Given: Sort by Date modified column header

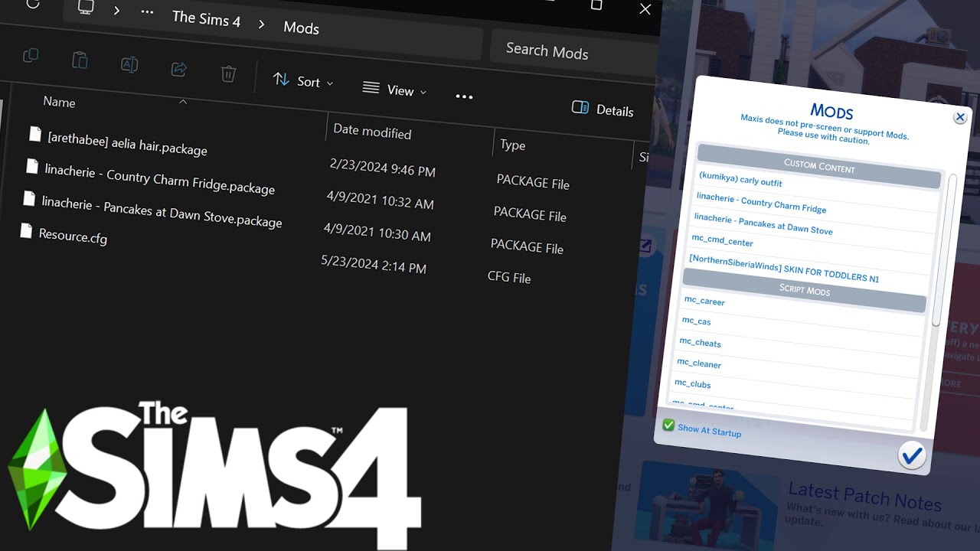Looking at the screenshot, I should 372,132.
